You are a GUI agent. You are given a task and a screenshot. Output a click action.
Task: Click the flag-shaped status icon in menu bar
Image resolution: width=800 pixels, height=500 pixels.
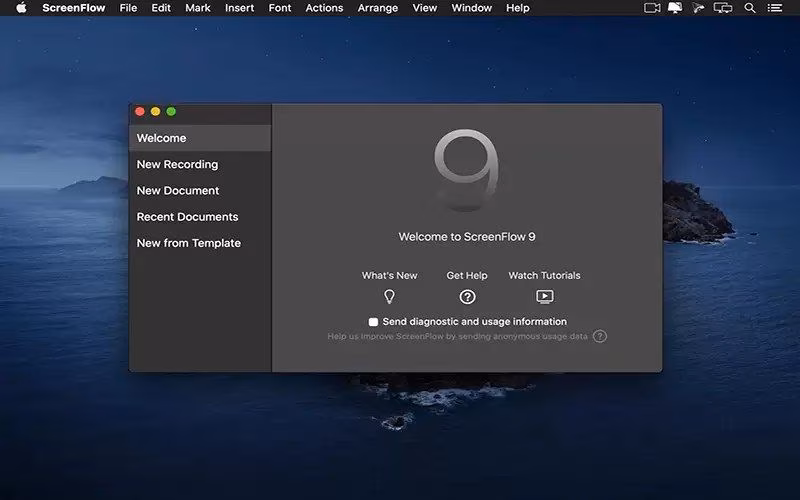698,8
